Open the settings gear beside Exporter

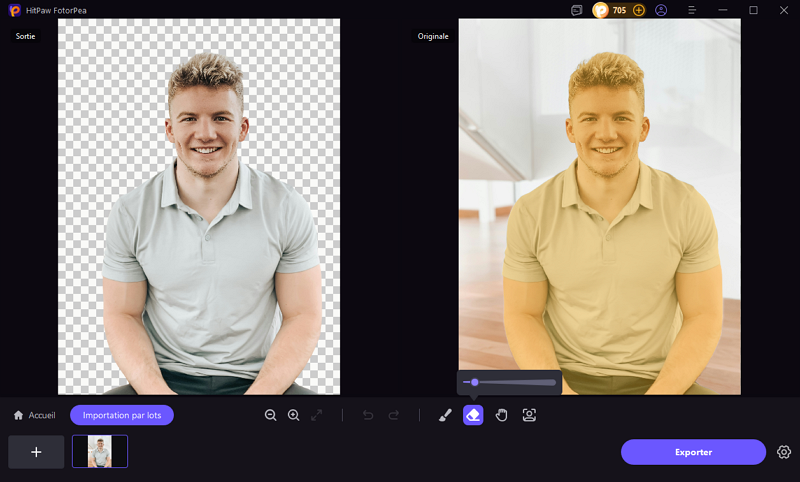click(x=784, y=452)
